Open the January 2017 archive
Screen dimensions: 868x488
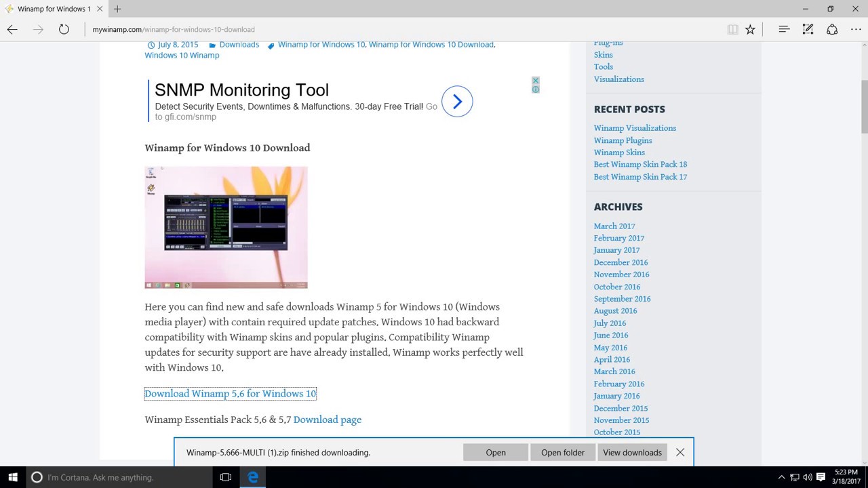(616, 250)
